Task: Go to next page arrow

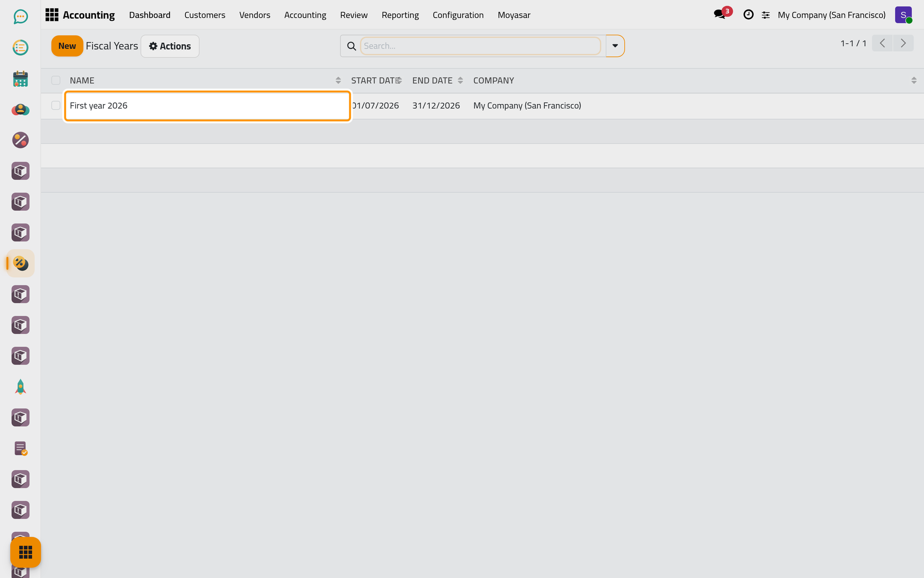Action: pos(903,43)
